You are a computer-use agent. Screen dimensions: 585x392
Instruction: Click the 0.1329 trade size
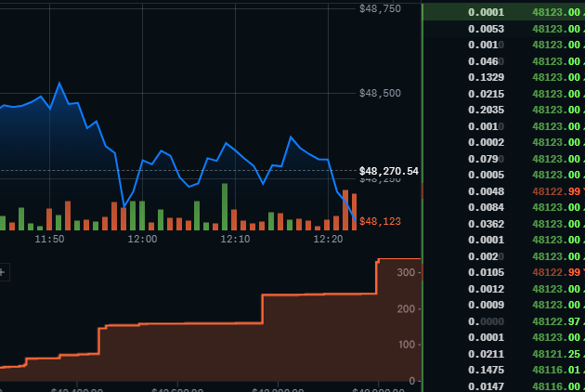click(x=487, y=77)
